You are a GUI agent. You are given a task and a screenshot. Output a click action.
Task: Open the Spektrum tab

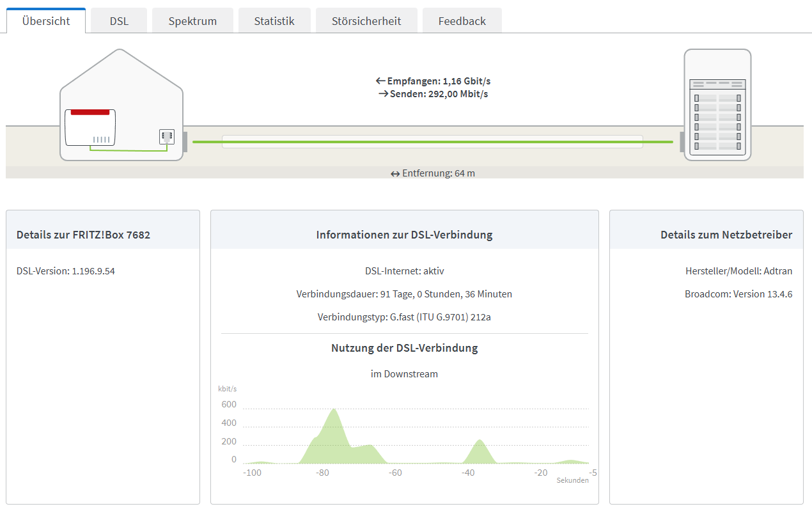(192, 20)
